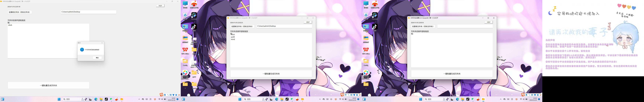644x102 pixels.
Task: Click the empty root folder path field
Action: click(x=465, y=26)
